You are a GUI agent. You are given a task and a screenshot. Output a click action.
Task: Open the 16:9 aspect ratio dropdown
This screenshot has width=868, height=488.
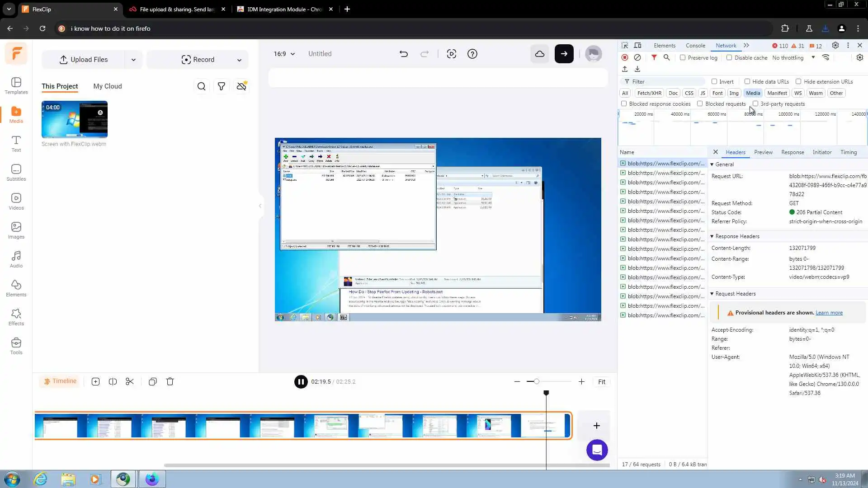coord(284,54)
